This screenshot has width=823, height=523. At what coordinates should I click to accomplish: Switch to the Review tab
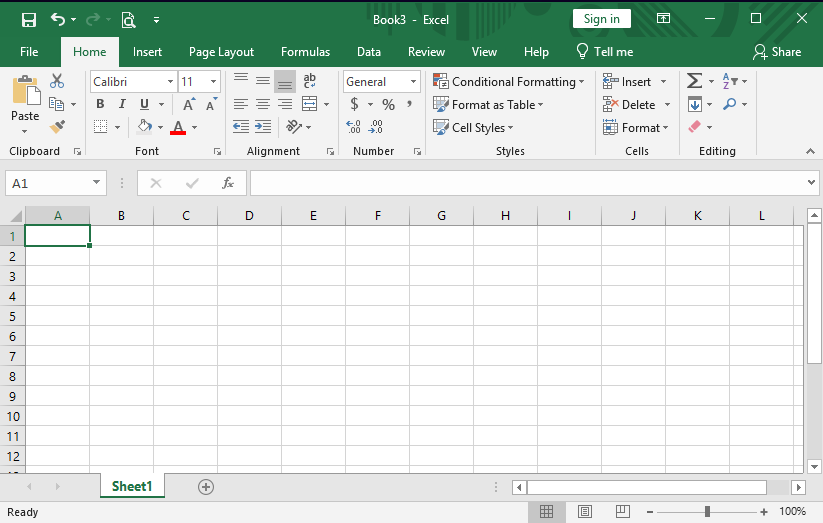click(x=426, y=51)
